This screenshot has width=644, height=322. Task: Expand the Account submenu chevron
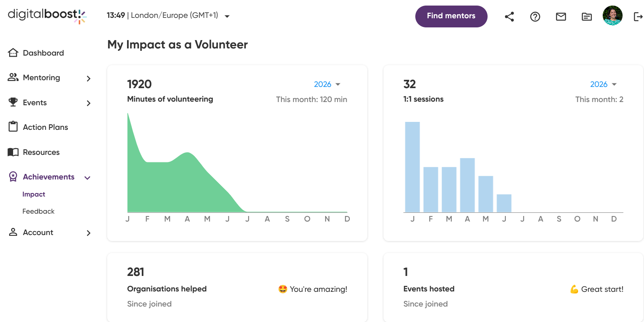pyautogui.click(x=89, y=233)
